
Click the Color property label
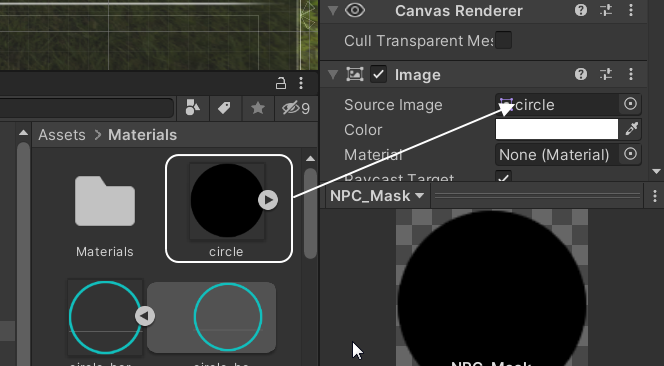pyautogui.click(x=363, y=130)
